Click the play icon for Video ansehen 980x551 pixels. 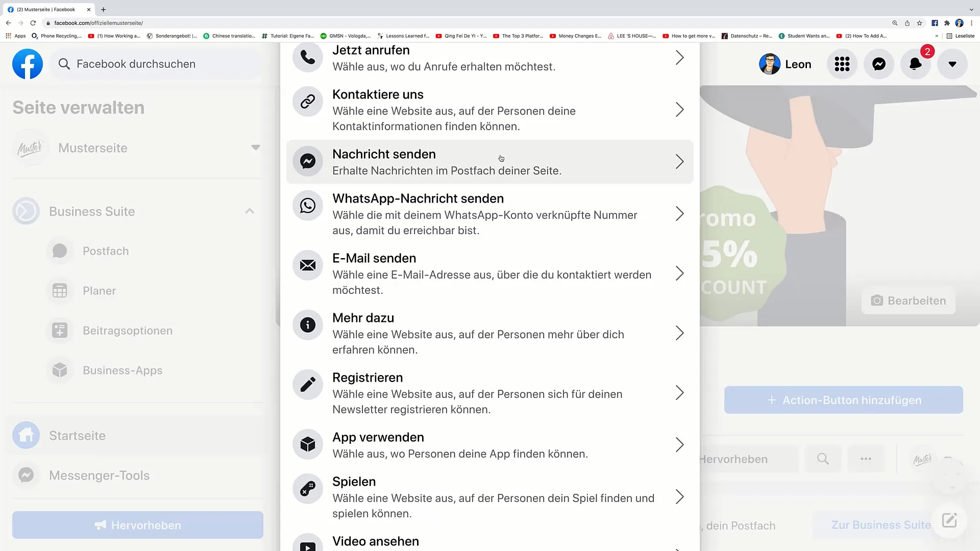[308, 544]
